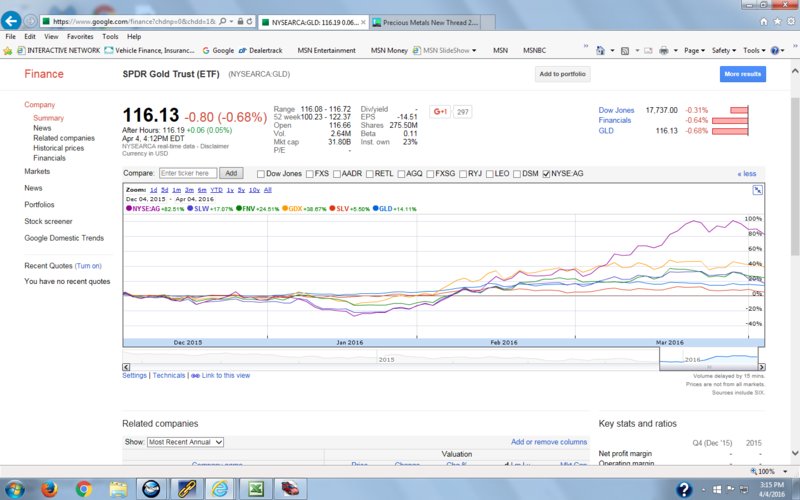Open the Favorites menu
Image resolution: width=800 pixels, height=500 pixels.
tap(80, 37)
